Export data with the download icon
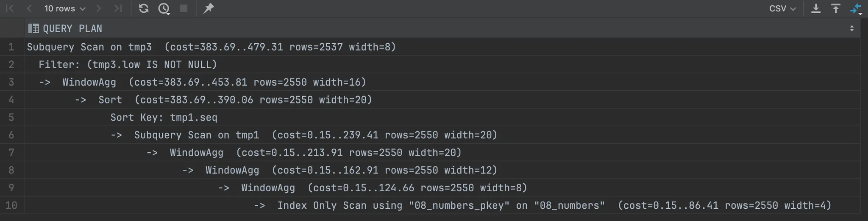This screenshot has width=868, height=221. 815,8
